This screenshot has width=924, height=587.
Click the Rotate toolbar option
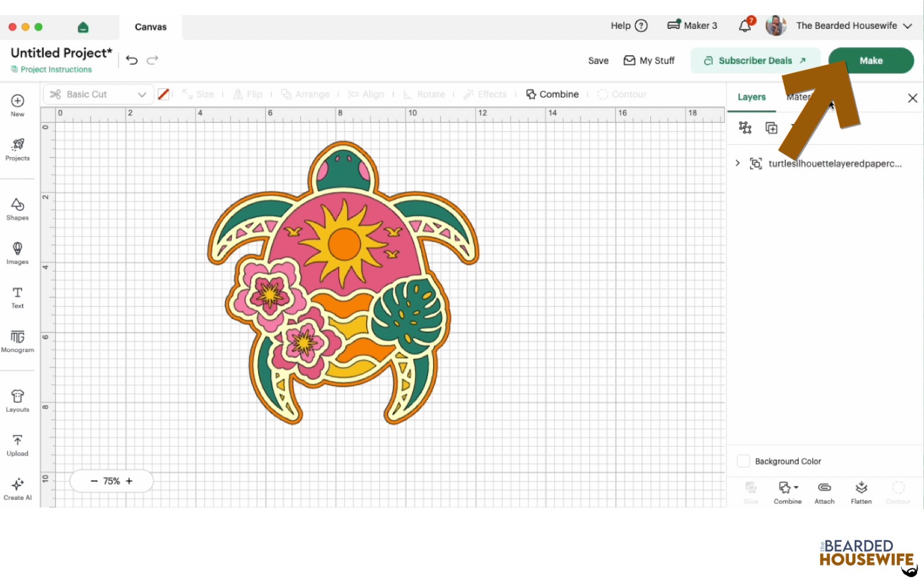pyautogui.click(x=424, y=94)
